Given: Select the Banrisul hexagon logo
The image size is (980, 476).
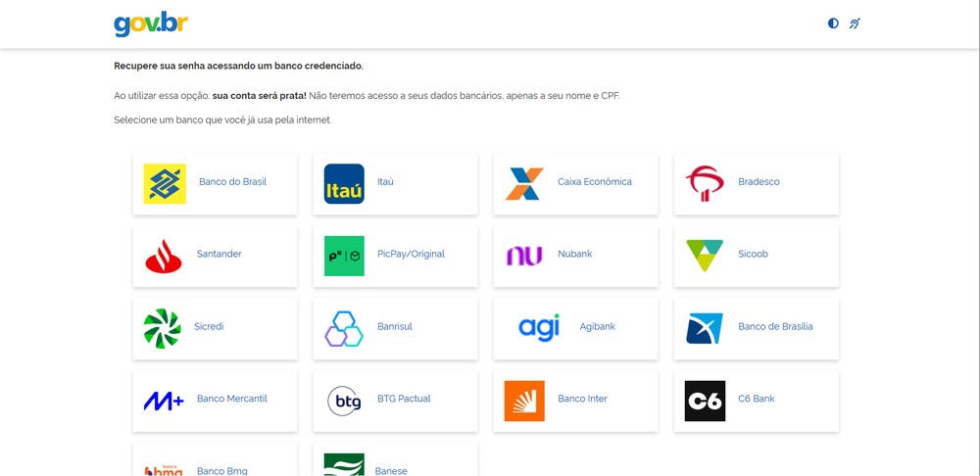Looking at the screenshot, I should click(x=344, y=328).
